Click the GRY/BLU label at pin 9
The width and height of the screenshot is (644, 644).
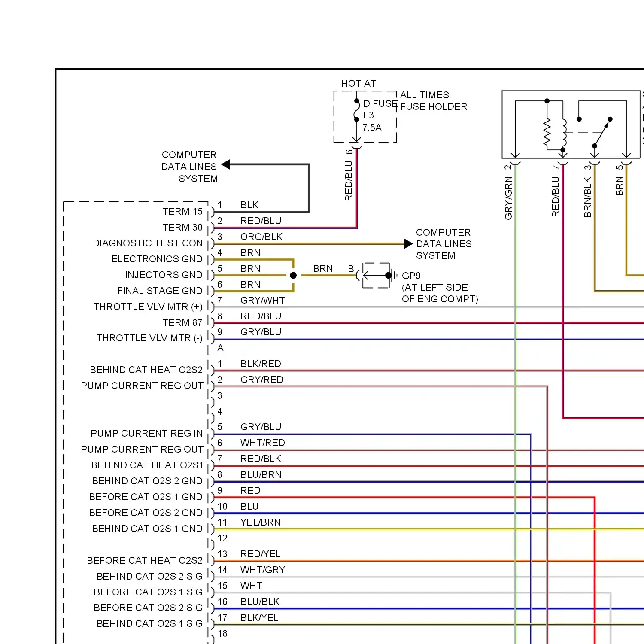[261, 332]
